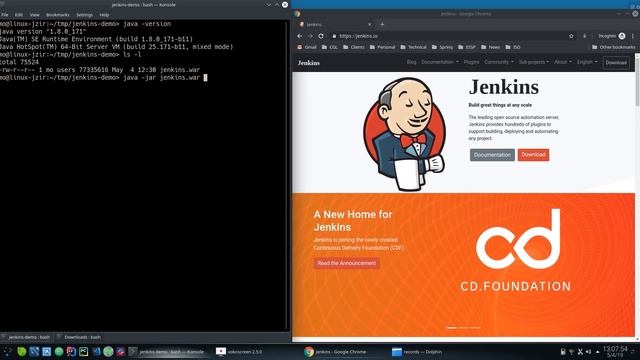Bookmark this page with the star icon

pyautogui.click(x=571, y=36)
